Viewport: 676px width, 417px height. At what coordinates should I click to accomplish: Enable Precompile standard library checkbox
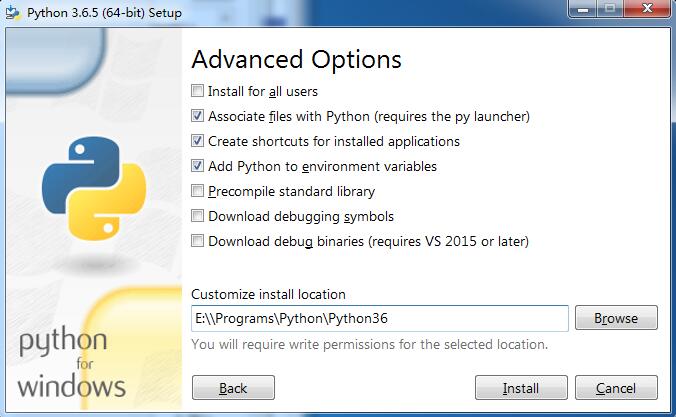click(x=197, y=191)
